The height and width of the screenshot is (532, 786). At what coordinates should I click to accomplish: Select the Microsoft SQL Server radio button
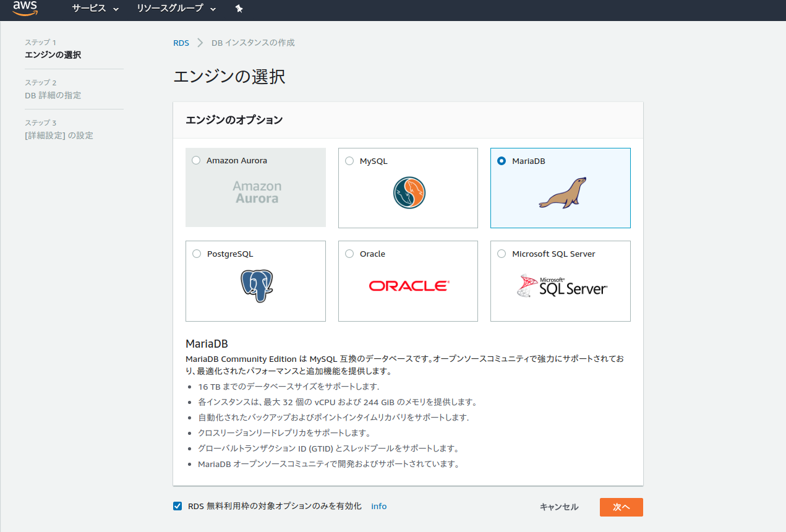(501, 253)
